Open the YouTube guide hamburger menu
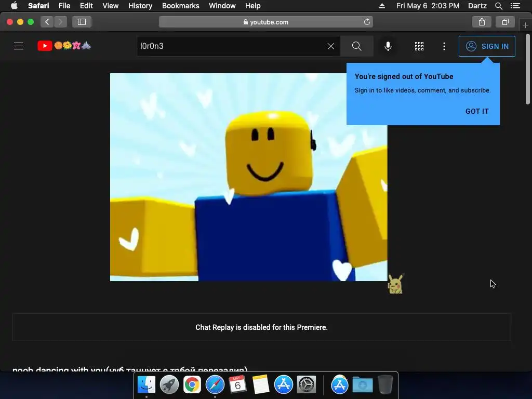The height and width of the screenshot is (399, 532). click(19, 46)
